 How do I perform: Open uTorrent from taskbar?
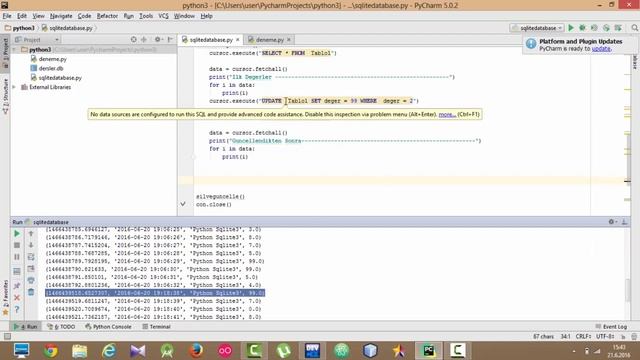tap(283, 351)
